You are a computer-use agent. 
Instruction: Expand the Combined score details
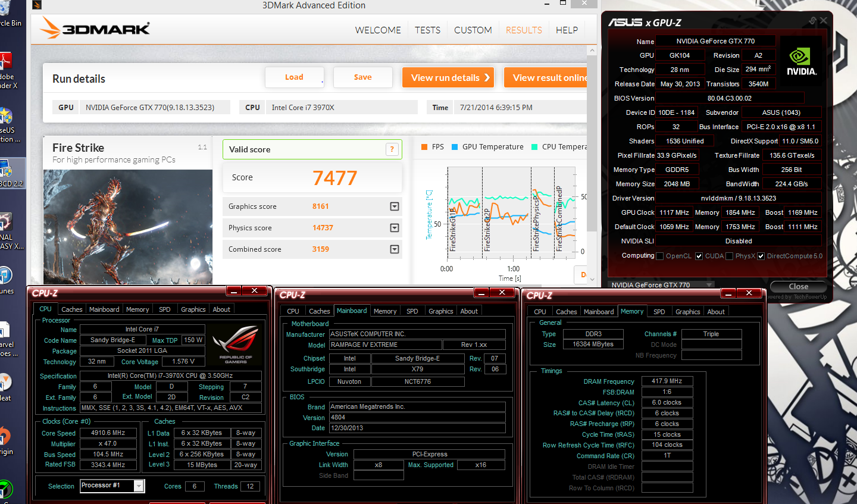(394, 249)
